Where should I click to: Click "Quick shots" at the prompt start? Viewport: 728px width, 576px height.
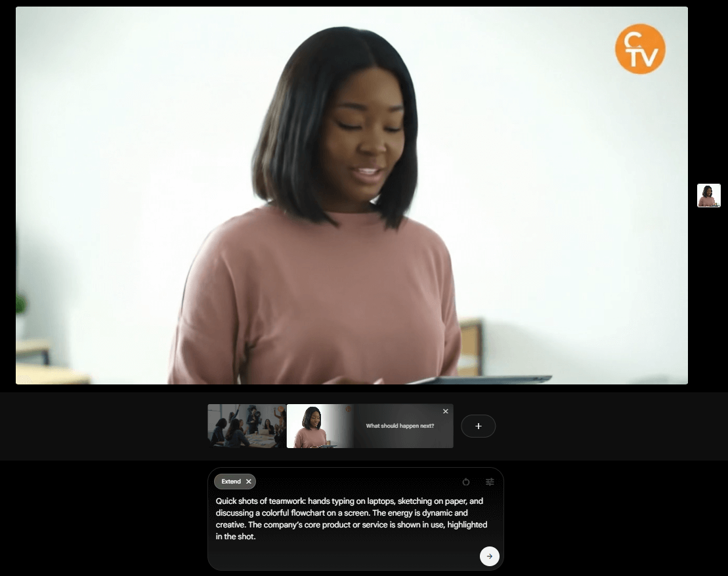236,501
